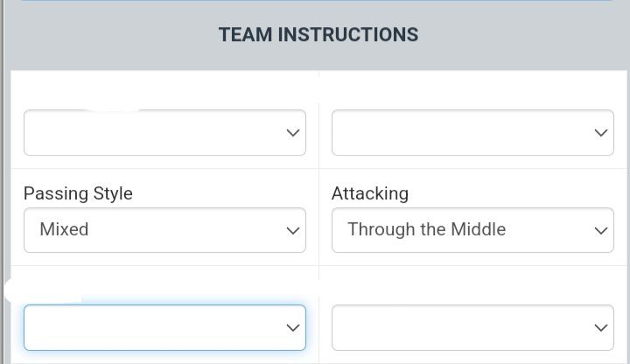This screenshot has width=630, height=364.
Task: Expand the empty dropdown above Attacking label
Action: (x=472, y=133)
